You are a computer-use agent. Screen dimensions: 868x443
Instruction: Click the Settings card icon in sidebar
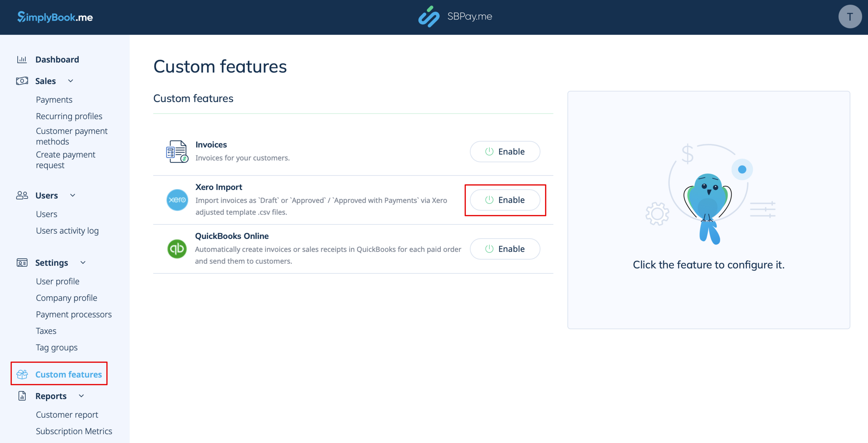[x=22, y=262]
